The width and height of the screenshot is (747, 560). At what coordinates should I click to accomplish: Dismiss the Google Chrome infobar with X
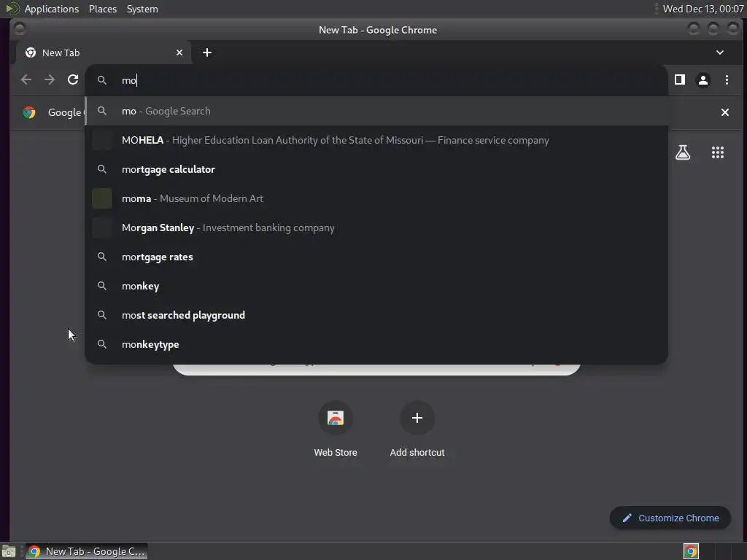point(724,112)
